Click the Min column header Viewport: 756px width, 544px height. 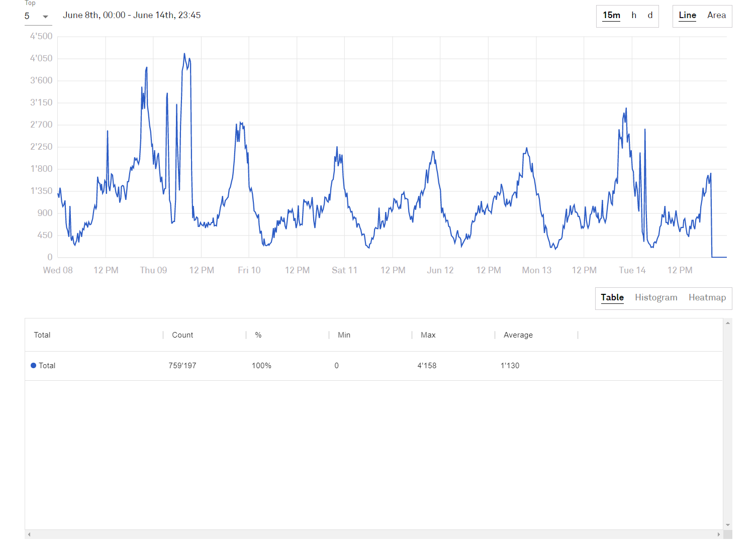click(344, 335)
